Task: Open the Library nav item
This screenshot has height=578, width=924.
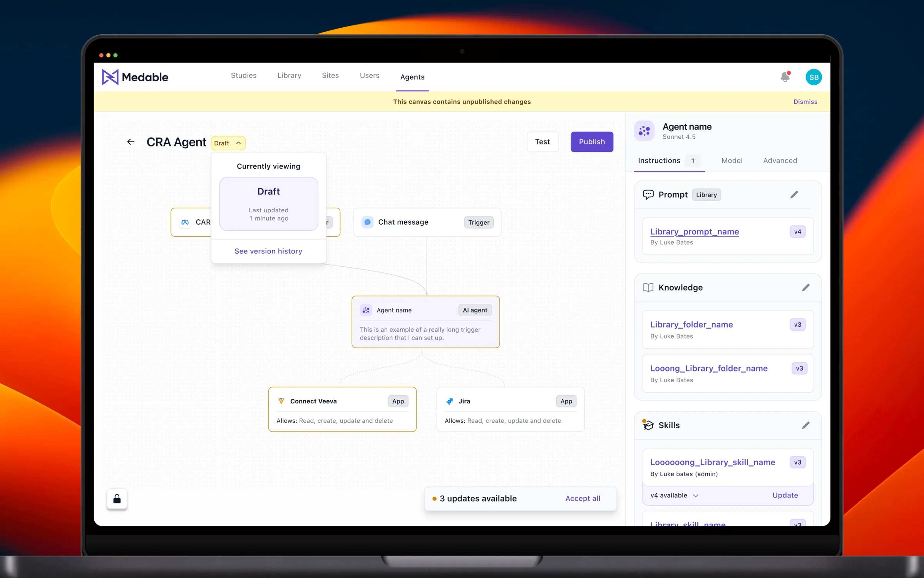Action: (289, 76)
